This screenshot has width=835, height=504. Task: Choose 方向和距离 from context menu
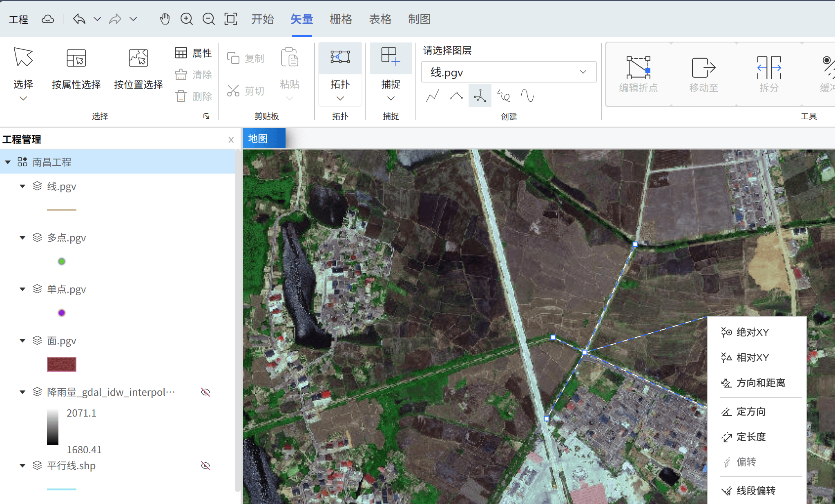(x=761, y=383)
